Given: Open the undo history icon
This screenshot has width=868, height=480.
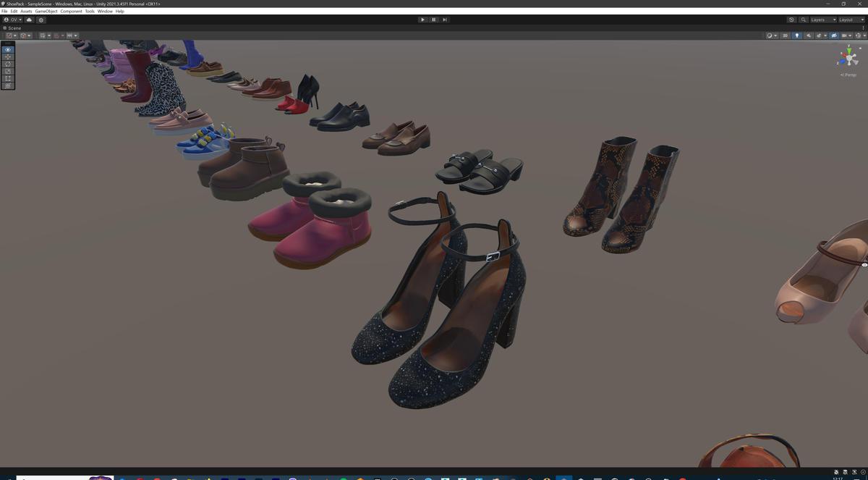Looking at the screenshot, I should [791, 20].
